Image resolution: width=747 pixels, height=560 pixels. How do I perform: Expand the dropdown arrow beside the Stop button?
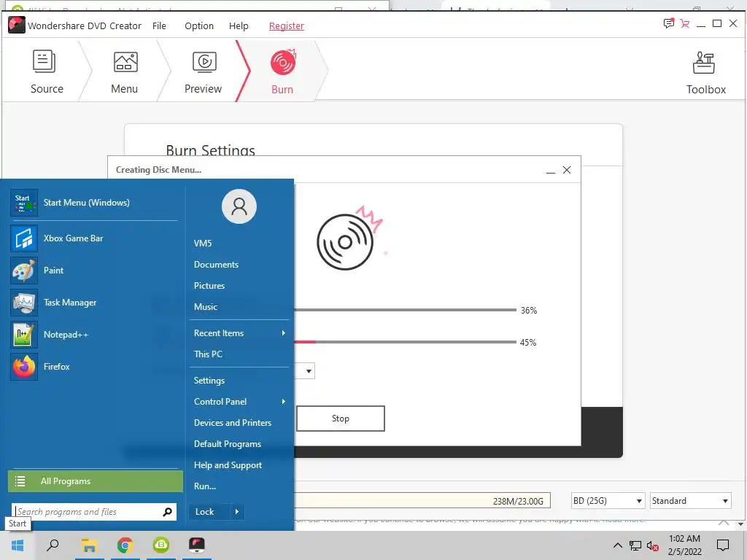(309, 371)
